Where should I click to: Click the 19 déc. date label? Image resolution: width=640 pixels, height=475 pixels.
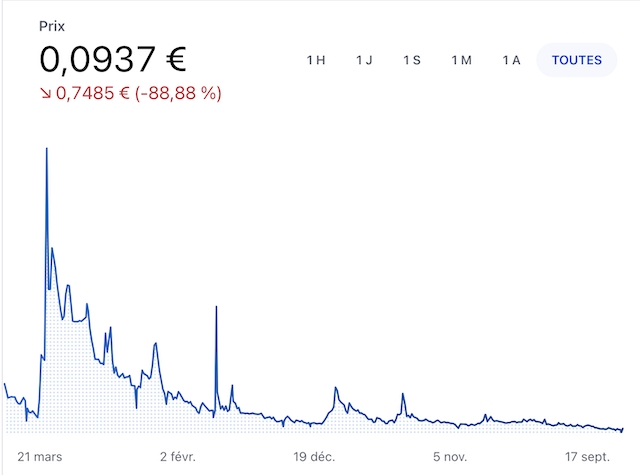314,456
